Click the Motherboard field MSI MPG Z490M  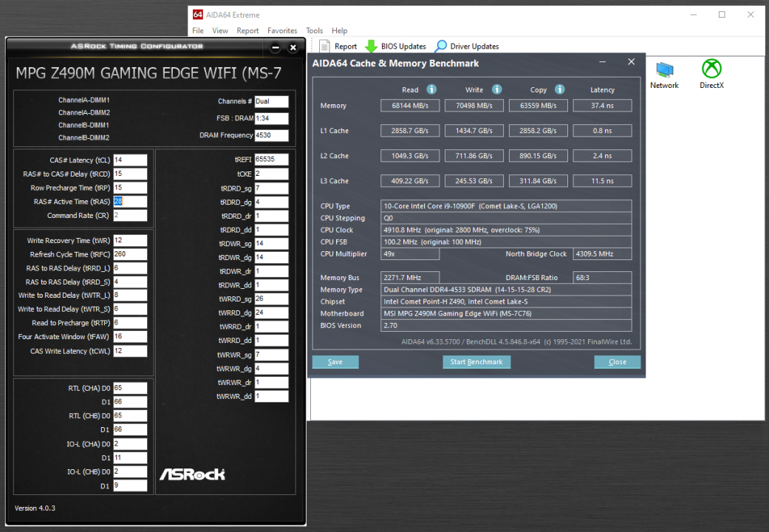pos(506,313)
